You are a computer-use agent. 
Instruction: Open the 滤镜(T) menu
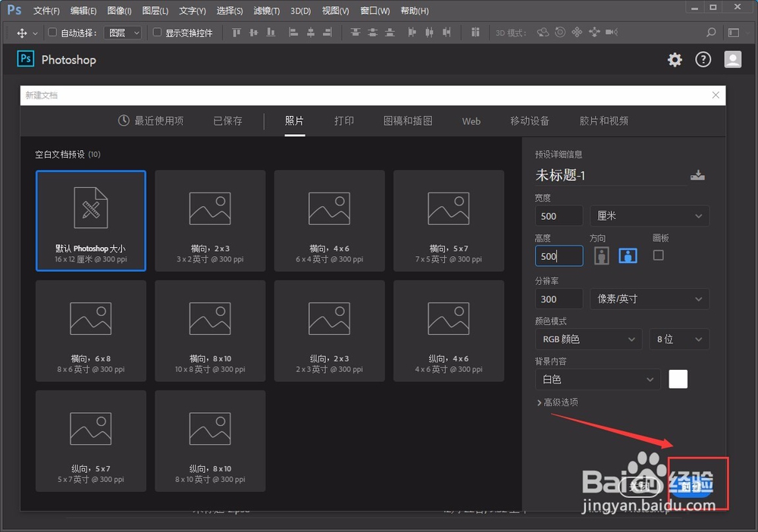click(266, 11)
